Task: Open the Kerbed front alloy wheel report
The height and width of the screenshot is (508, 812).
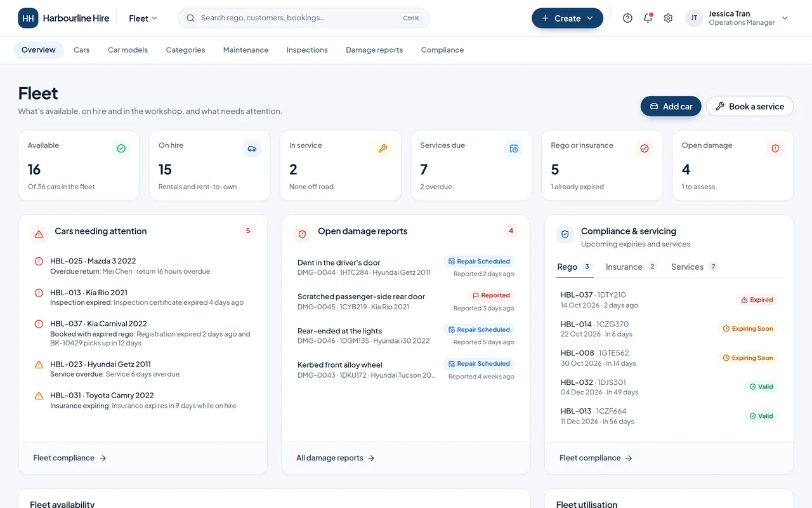Action: pyautogui.click(x=406, y=370)
